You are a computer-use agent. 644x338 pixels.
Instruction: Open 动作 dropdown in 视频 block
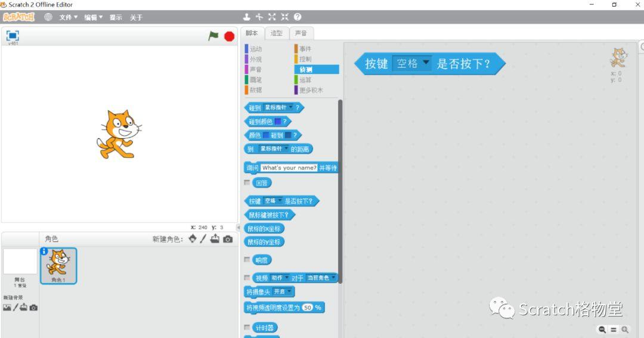coord(280,278)
